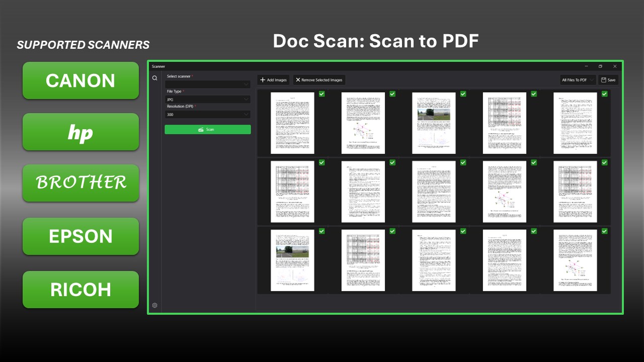Uncheck the third image in the top row
The image size is (644, 362).
(463, 94)
